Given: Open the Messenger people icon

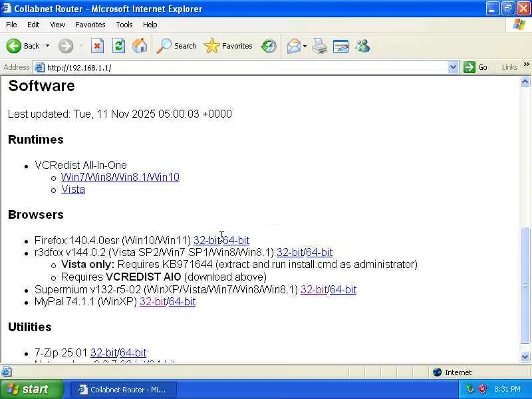Looking at the screenshot, I should click(x=362, y=46).
